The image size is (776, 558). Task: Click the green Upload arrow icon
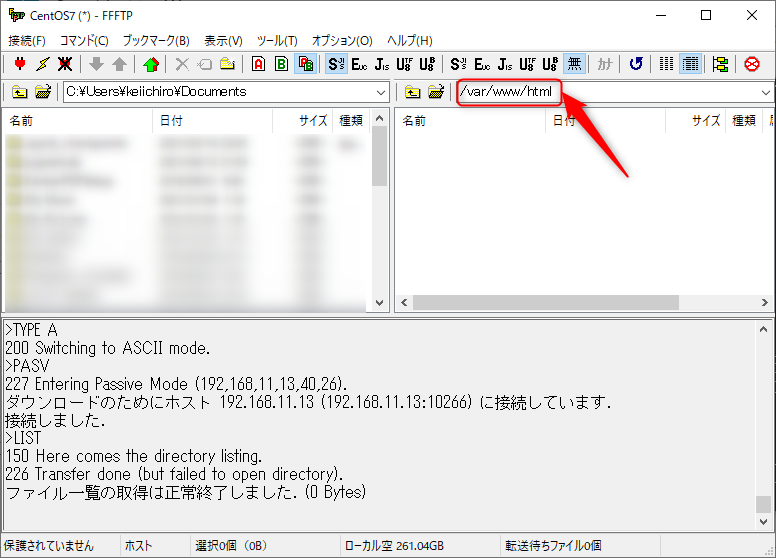coord(150,64)
